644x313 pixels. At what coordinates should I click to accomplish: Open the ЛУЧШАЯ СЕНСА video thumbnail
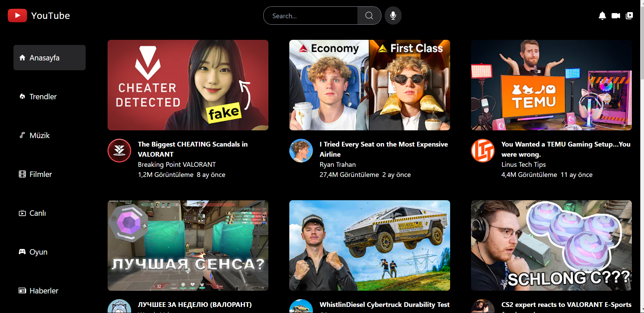pyautogui.click(x=188, y=245)
